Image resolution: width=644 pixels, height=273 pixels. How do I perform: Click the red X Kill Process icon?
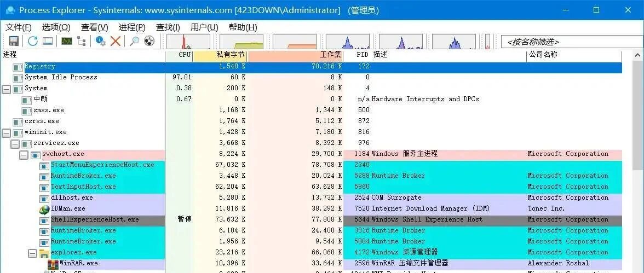point(116,41)
